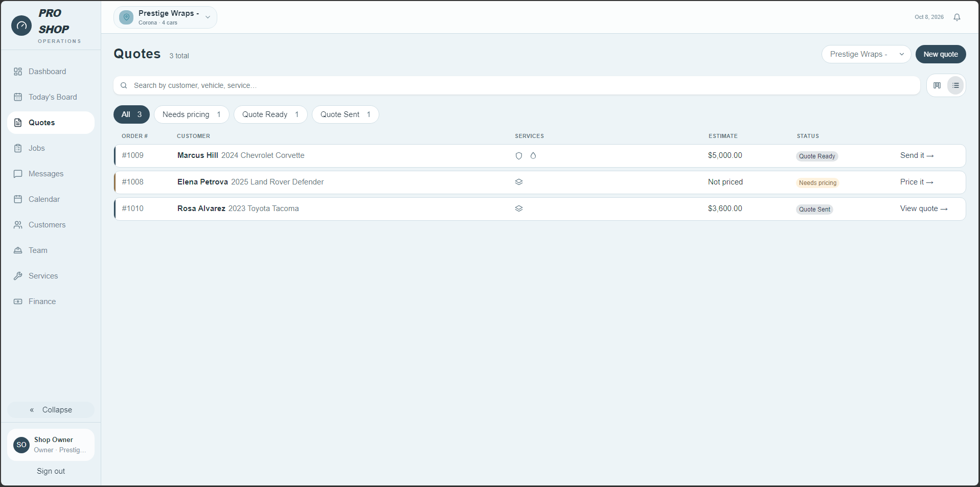Click the location pin icon beside Prestige Wraps

click(x=126, y=17)
